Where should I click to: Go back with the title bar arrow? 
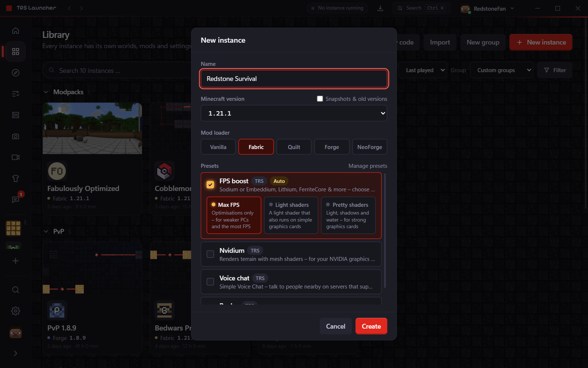coord(69,8)
